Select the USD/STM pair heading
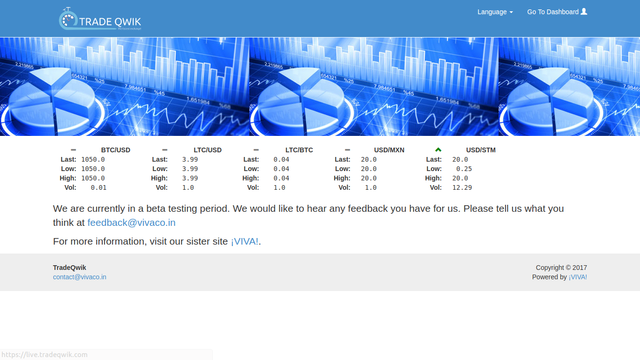Viewport: 640px width, 360px height. [x=480, y=150]
